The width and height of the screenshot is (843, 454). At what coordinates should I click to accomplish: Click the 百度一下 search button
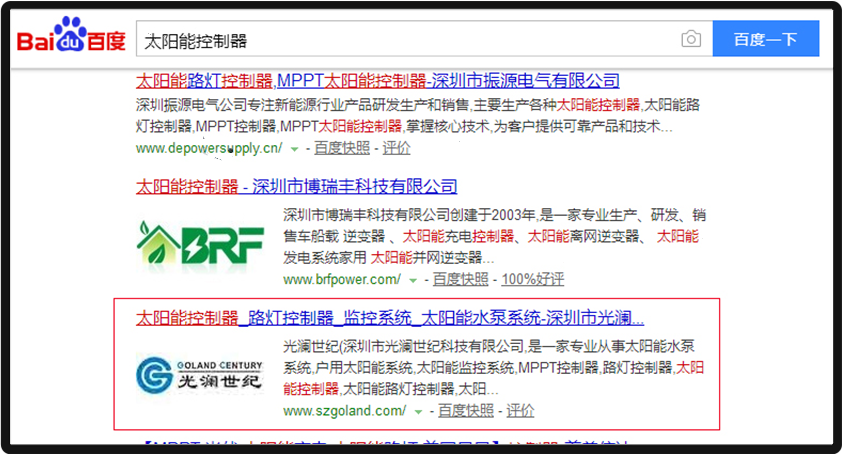[765, 40]
